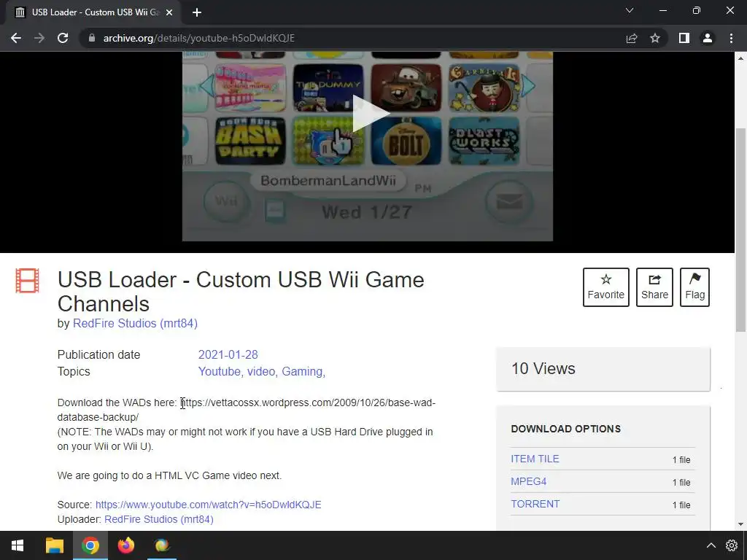Click the scrollbar up arrow

pyautogui.click(x=741, y=58)
